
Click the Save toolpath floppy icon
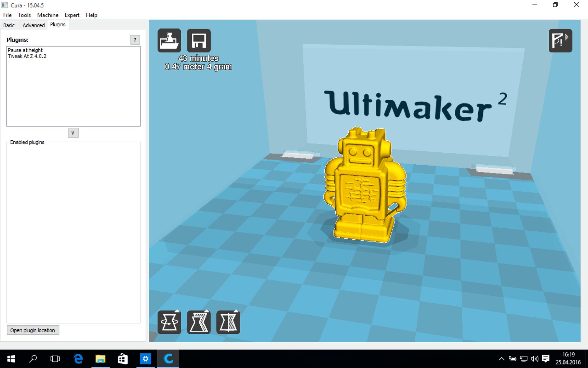click(199, 40)
